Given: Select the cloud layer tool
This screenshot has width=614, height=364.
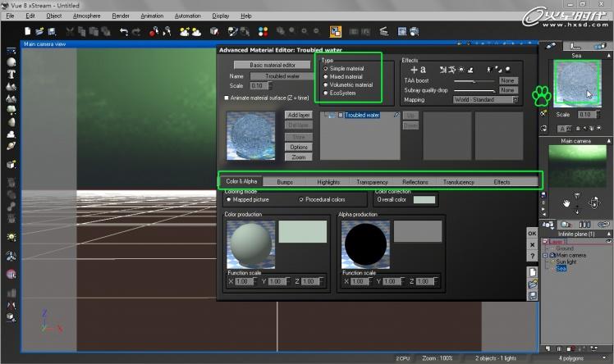Looking at the screenshot, I should (11, 134).
